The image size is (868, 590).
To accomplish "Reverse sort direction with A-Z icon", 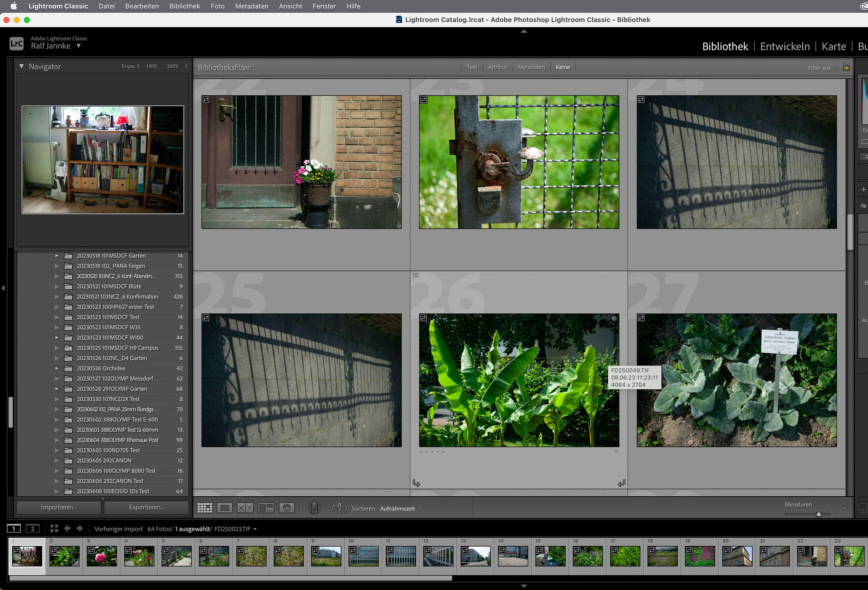I will (339, 508).
